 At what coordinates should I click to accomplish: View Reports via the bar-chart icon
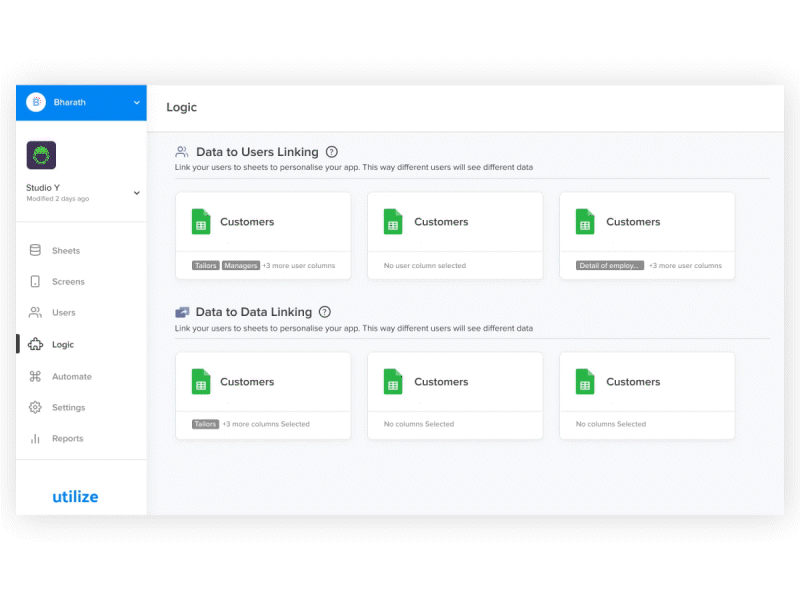click(x=35, y=438)
